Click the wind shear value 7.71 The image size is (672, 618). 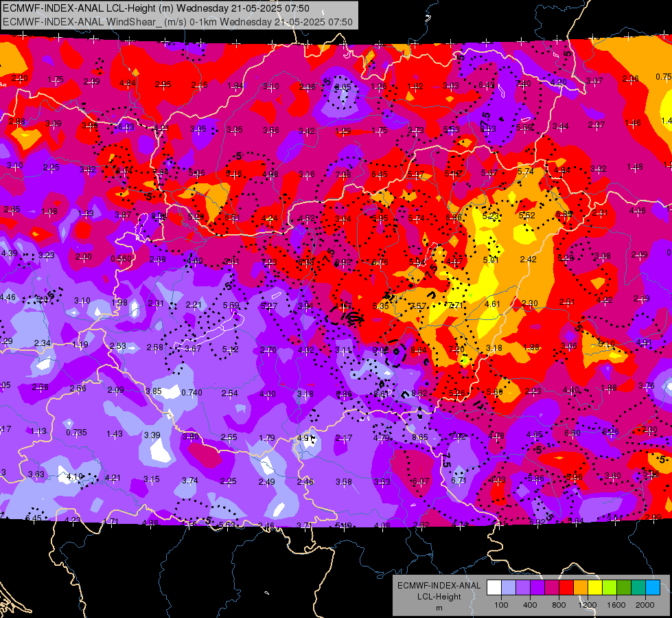point(456,305)
